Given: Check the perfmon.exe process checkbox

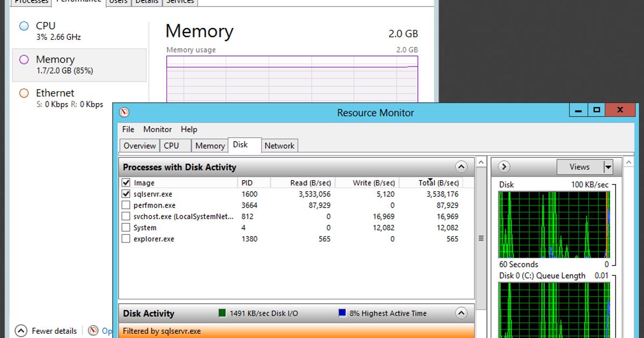Looking at the screenshot, I should point(126,205).
